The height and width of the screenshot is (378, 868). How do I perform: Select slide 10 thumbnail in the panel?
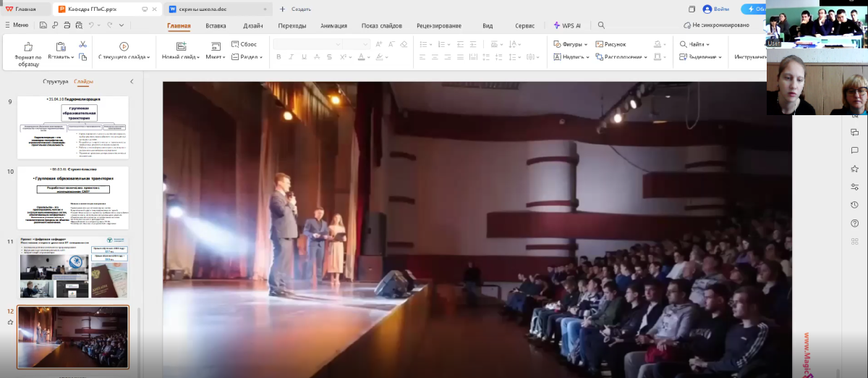(x=73, y=197)
